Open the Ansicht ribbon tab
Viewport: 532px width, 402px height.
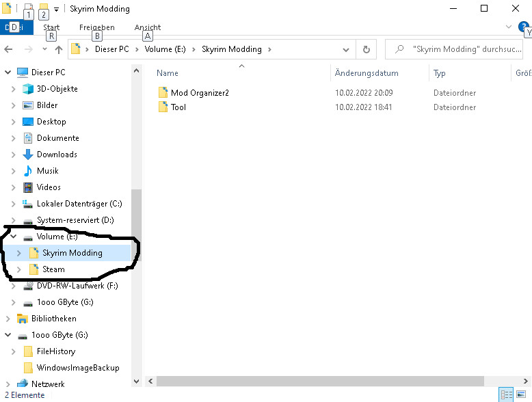click(148, 28)
